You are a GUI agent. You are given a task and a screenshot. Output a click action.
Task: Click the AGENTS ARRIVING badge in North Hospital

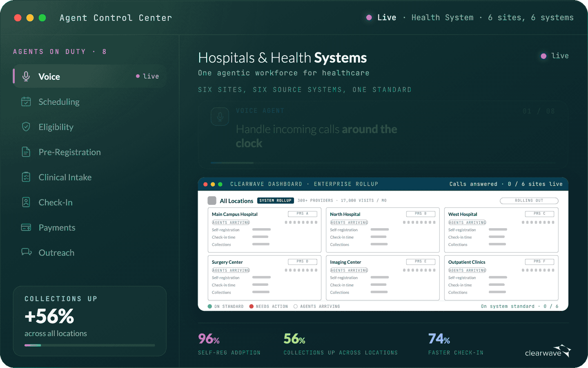[349, 222]
